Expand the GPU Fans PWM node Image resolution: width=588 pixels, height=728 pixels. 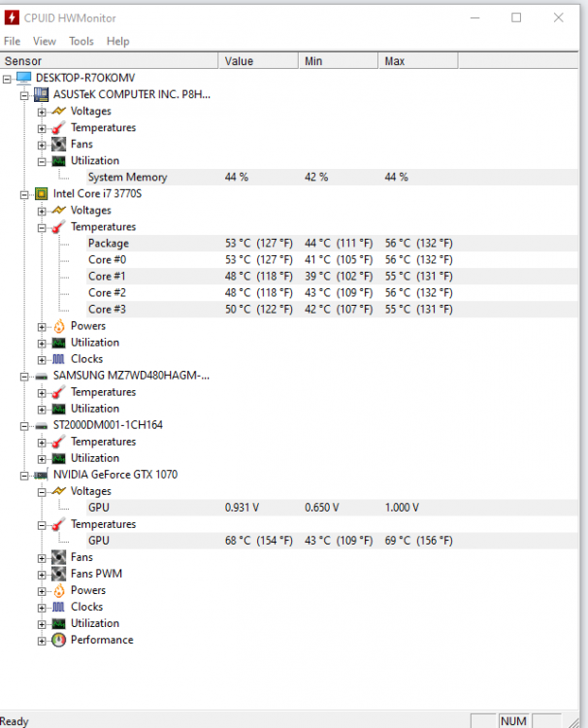coord(42,576)
